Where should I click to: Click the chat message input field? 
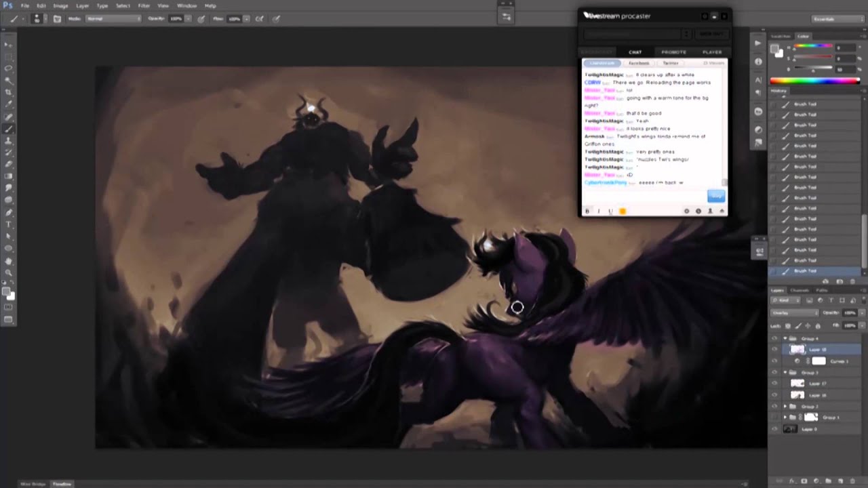tap(644, 197)
